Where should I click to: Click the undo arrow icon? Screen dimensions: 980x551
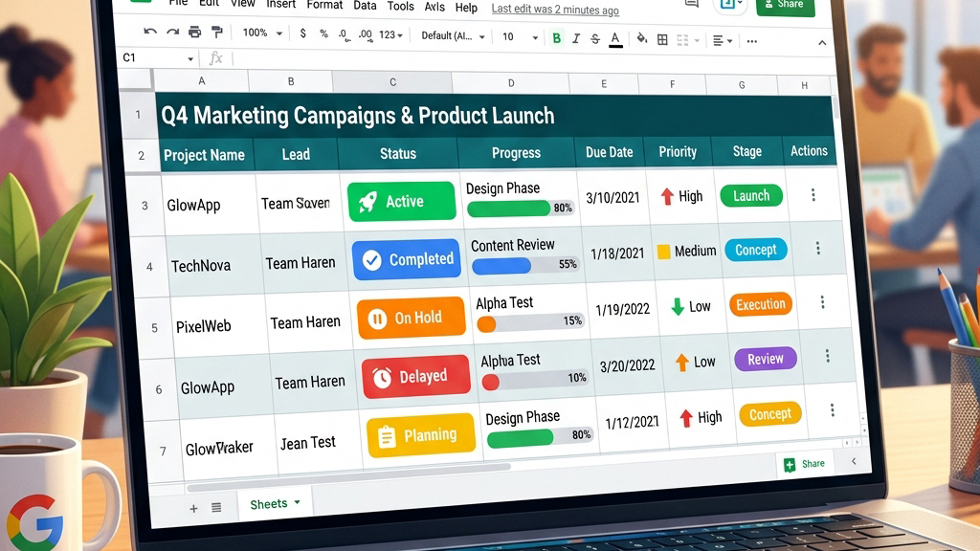149,32
